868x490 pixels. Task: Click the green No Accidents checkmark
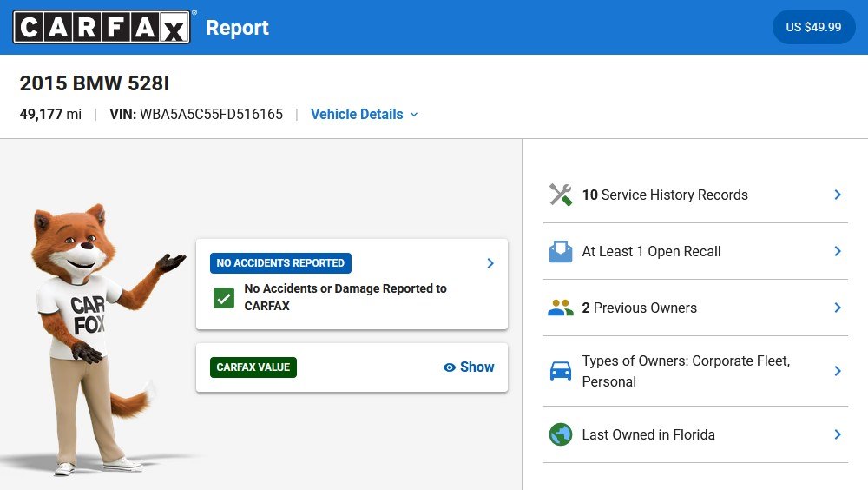click(224, 298)
